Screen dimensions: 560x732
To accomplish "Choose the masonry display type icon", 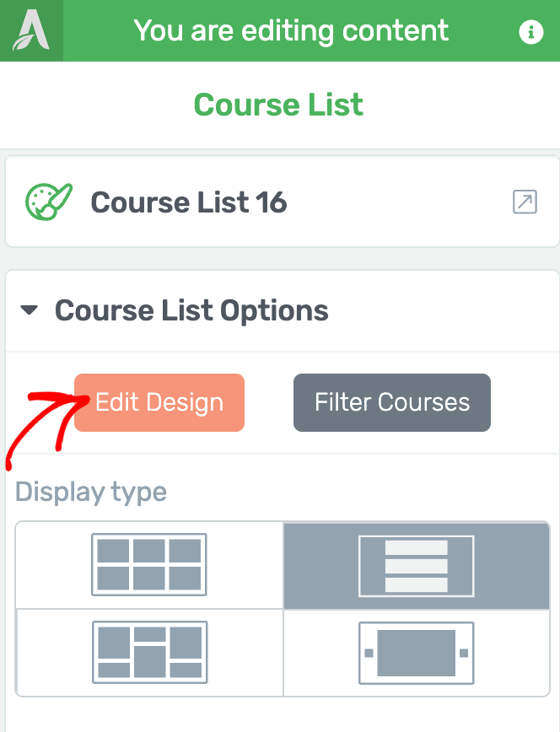I will point(149,652).
